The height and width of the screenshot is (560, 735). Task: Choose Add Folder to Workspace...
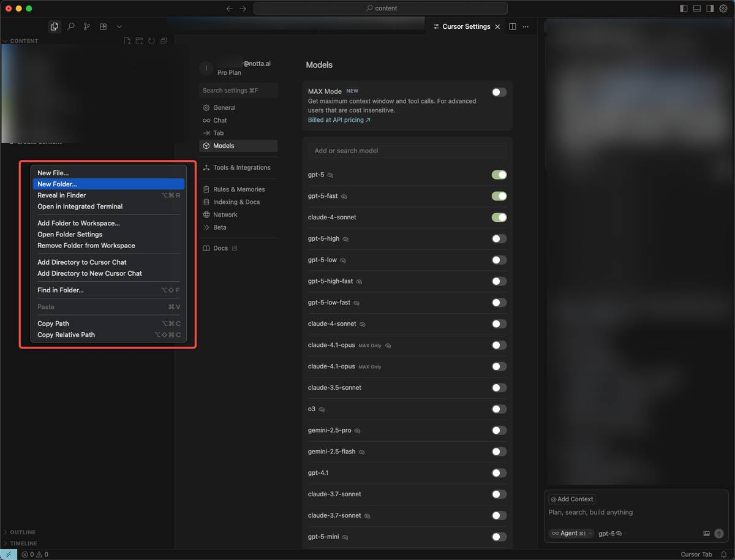[108, 223]
